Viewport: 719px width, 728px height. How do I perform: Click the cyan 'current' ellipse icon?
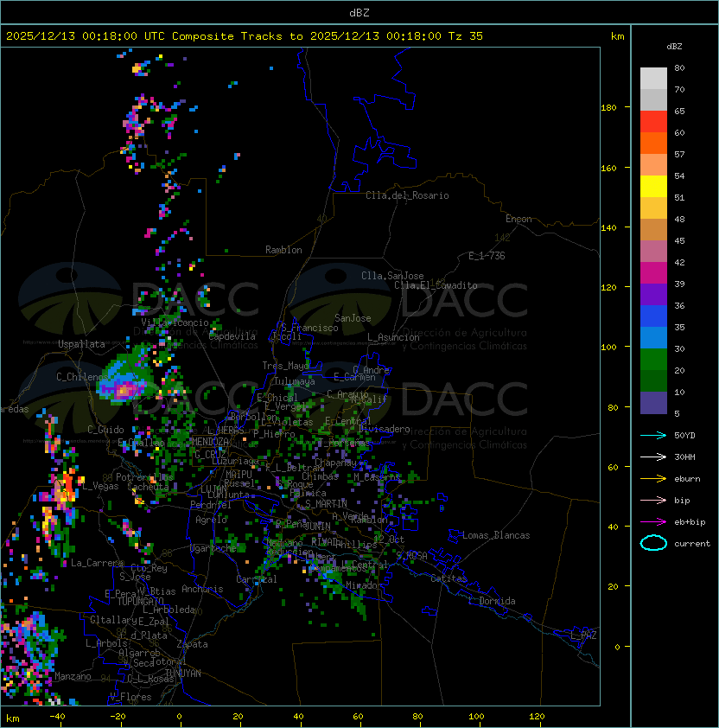pos(653,543)
